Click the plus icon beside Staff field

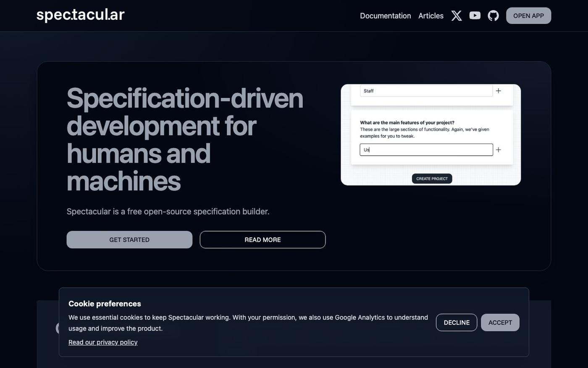[x=499, y=91]
